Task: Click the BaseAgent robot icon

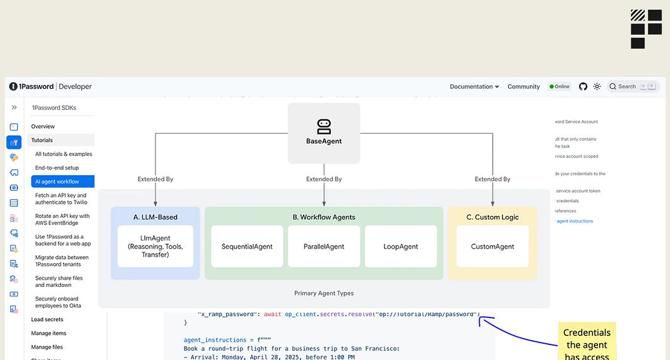Action: [x=324, y=126]
